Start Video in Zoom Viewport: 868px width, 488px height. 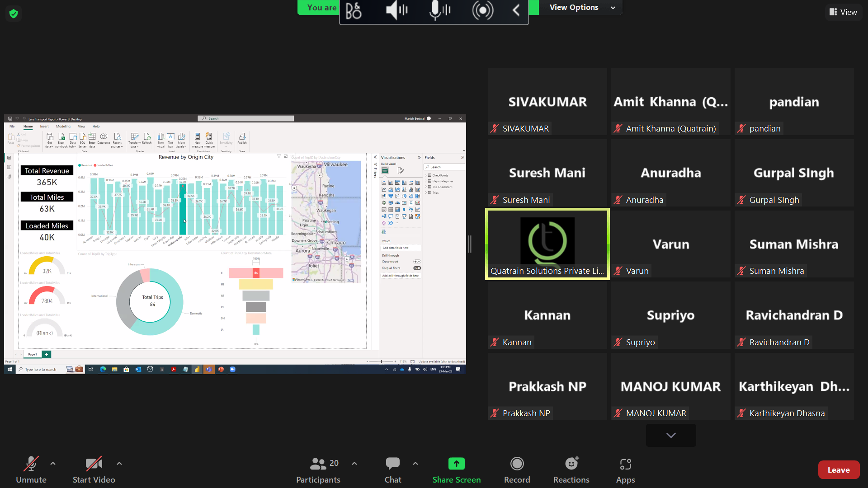[94, 470]
